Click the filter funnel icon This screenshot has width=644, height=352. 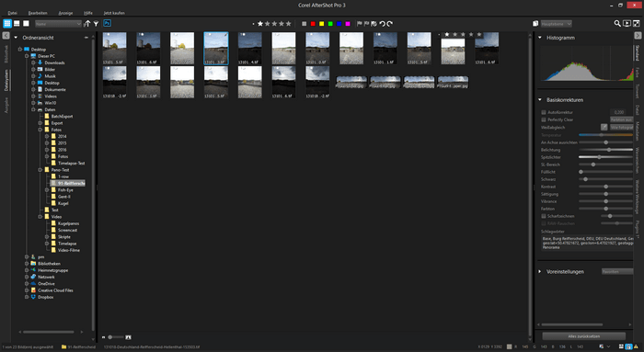pyautogui.click(x=96, y=24)
